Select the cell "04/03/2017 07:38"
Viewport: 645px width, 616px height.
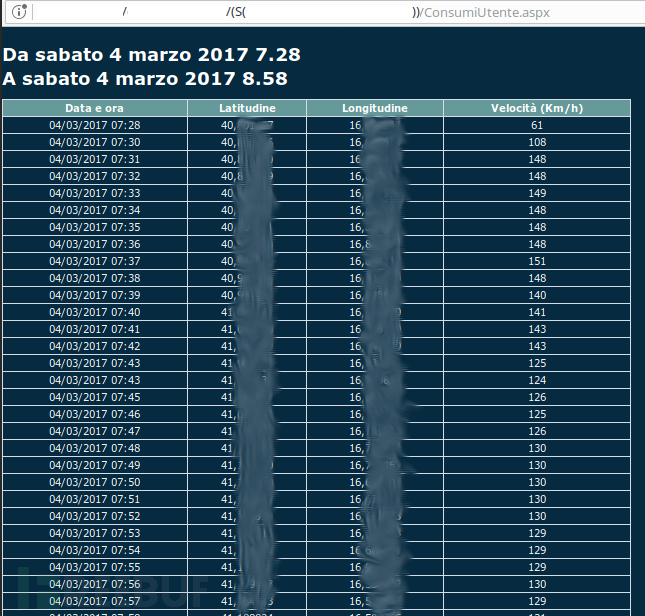(x=95, y=278)
